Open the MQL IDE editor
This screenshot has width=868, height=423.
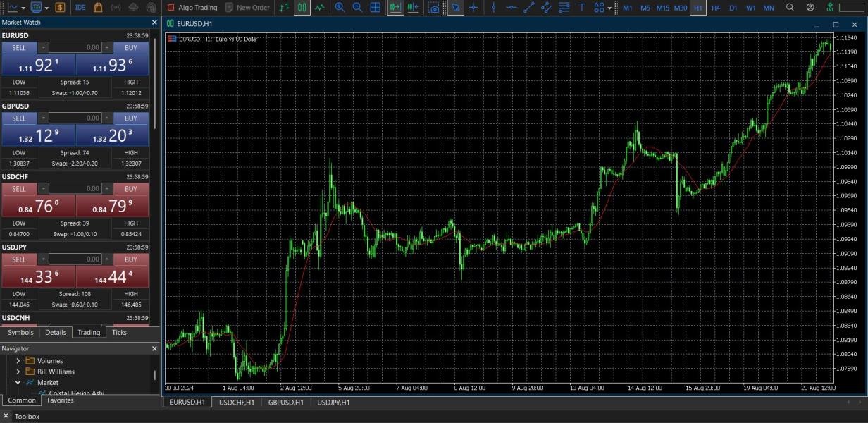point(80,8)
